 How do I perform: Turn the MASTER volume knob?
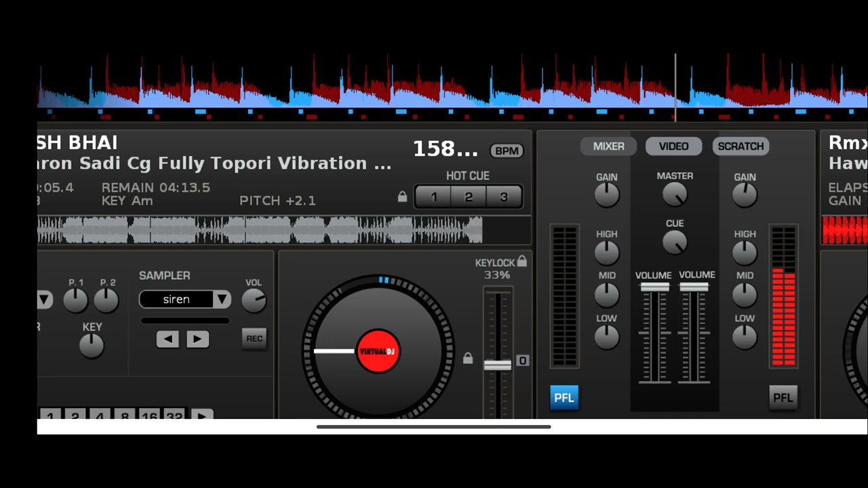click(x=675, y=195)
